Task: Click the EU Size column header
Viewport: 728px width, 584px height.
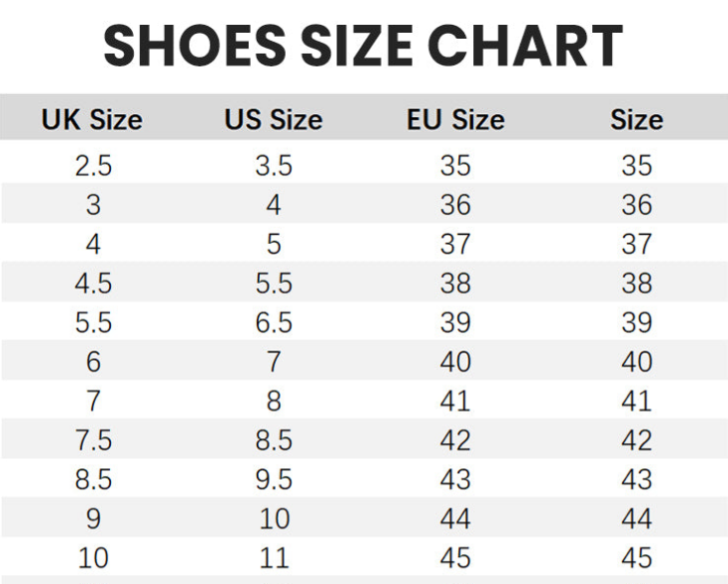Action: click(455, 120)
